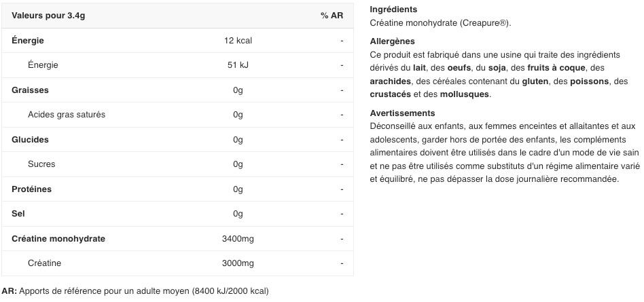Viewport: 644px width, 302px height.
Task: Click the 3400mg value
Action: click(x=238, y=239)
